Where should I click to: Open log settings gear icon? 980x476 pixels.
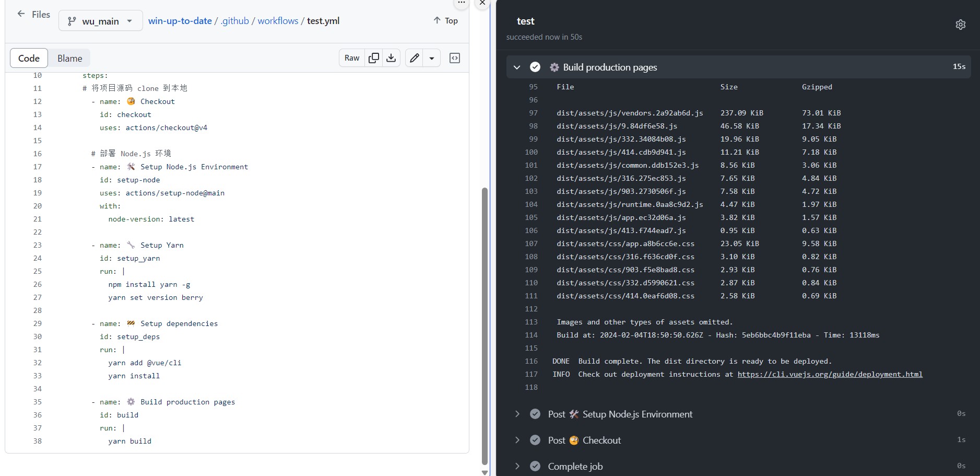[x=960, y=25]
